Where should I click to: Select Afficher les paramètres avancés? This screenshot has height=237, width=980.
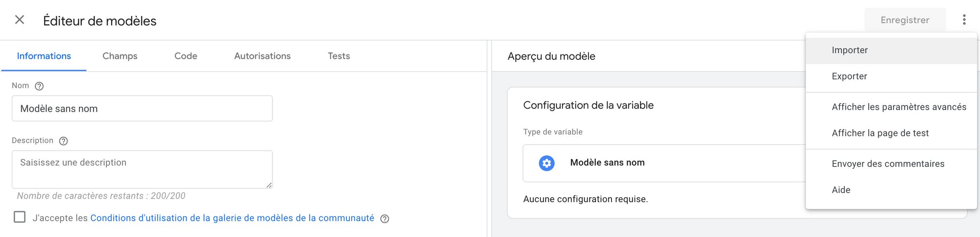click(x=891, y=107)
